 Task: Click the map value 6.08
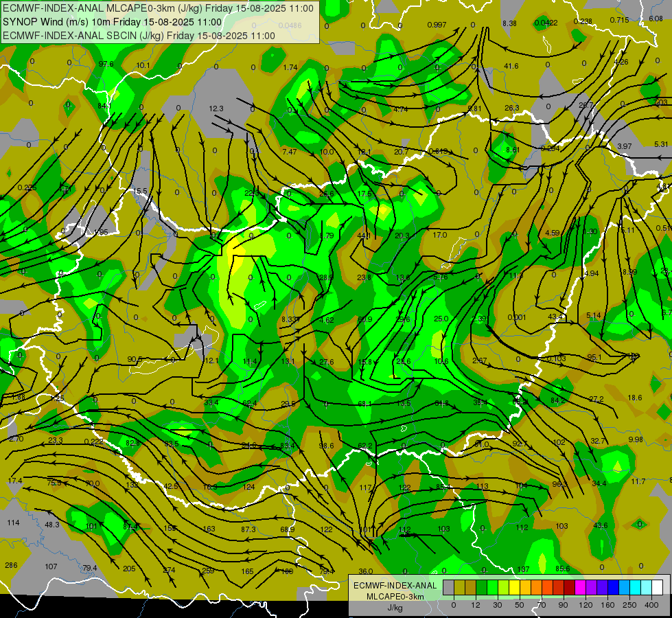click(656, 19)
